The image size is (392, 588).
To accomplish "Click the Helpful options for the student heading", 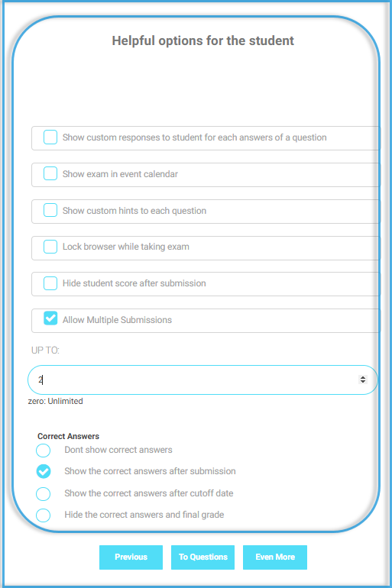I will (203, 40).
